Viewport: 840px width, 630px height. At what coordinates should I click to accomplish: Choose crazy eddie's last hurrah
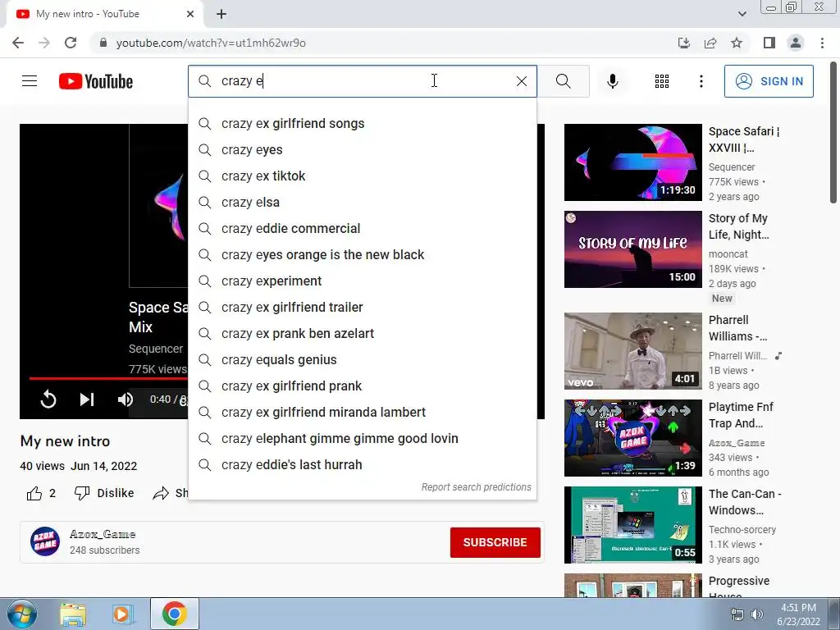[363, 465]
